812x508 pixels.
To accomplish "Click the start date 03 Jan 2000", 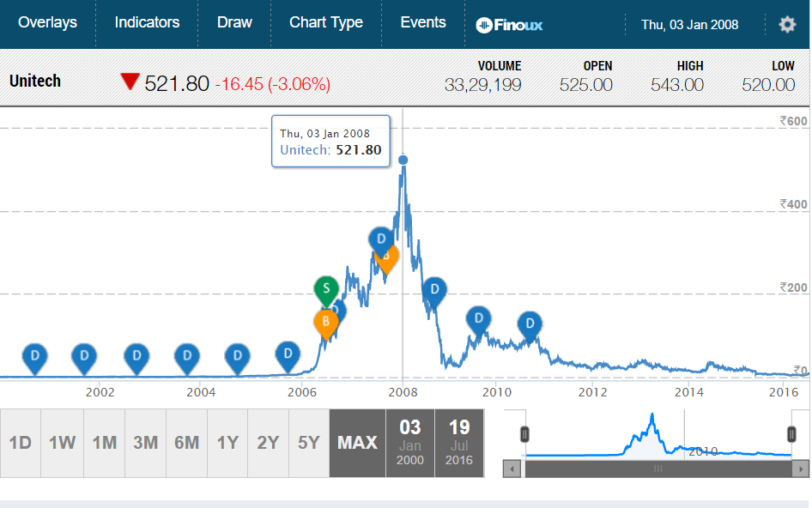I will 410,443.
